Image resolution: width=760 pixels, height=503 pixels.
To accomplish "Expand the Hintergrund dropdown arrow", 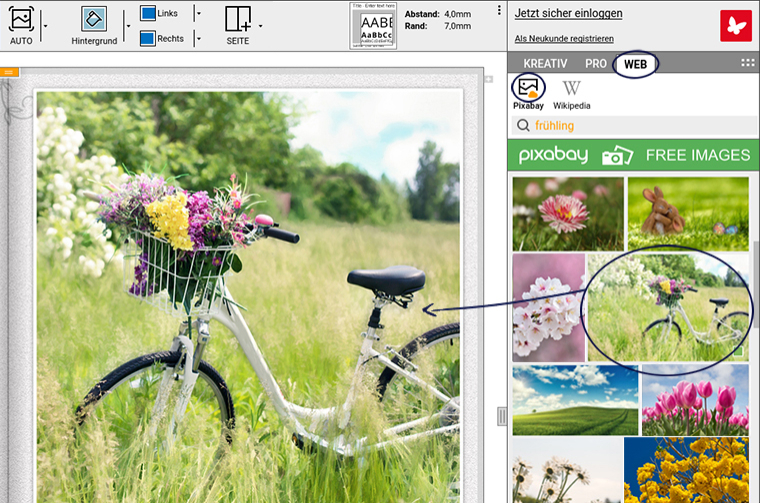I will (x=127, y=24).
